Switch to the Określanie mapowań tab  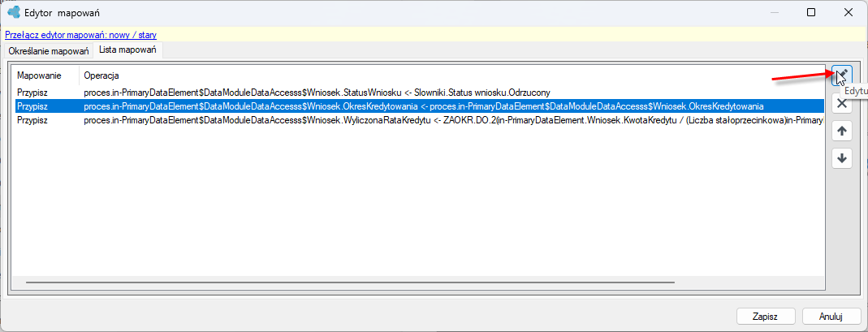click(x=49, y=51)
